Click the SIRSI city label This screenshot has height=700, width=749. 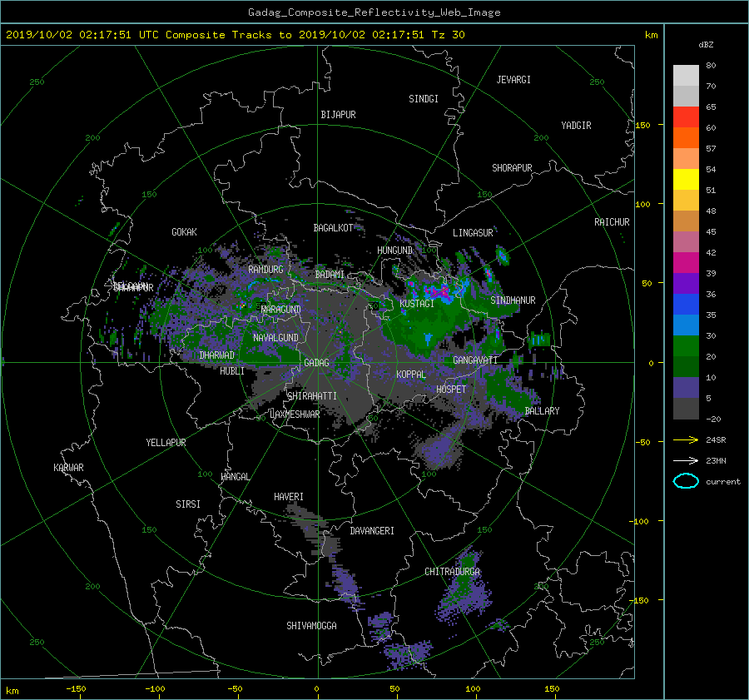(x=188, y=504)
